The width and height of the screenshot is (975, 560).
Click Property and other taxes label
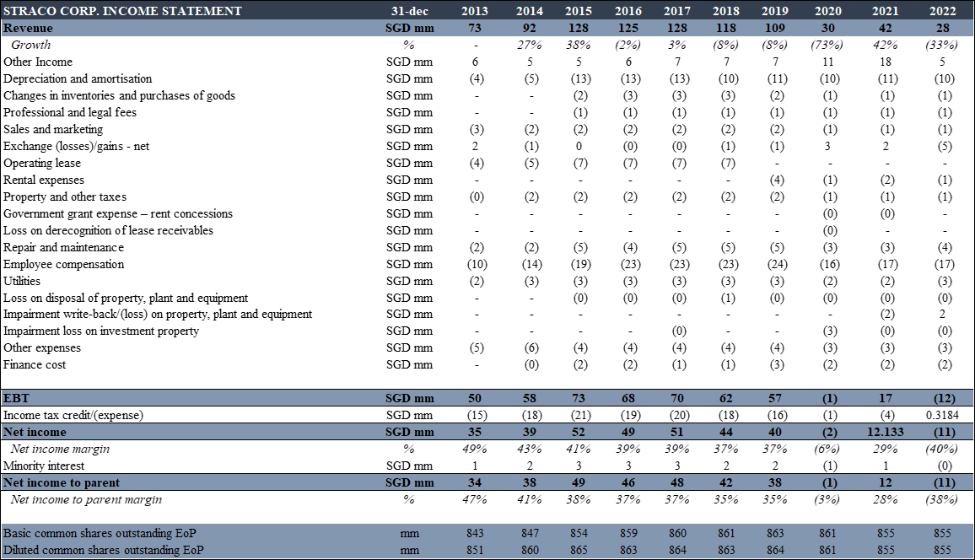[65, 197]
